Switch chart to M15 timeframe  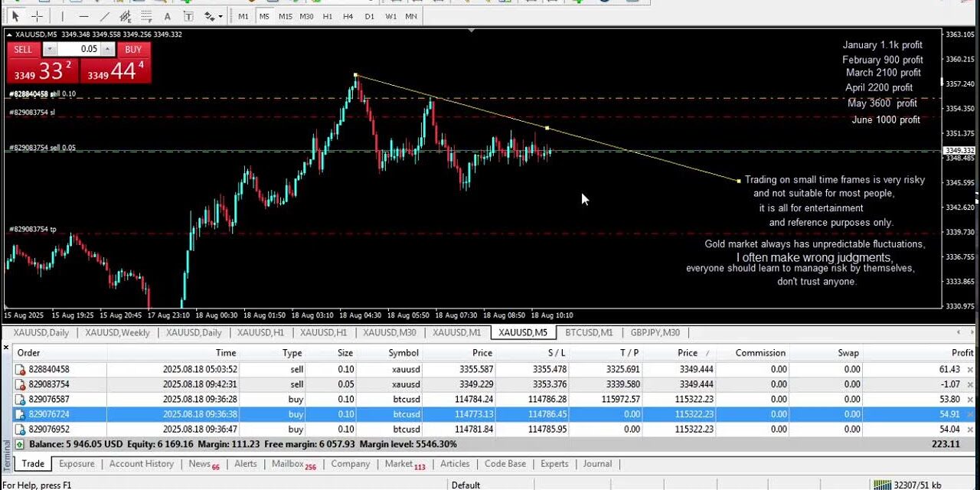click(x=285, y=16)
